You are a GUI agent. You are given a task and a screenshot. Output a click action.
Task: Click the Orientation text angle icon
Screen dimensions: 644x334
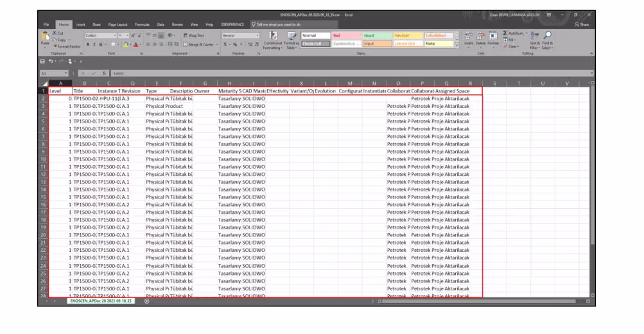tap(170, 35)
